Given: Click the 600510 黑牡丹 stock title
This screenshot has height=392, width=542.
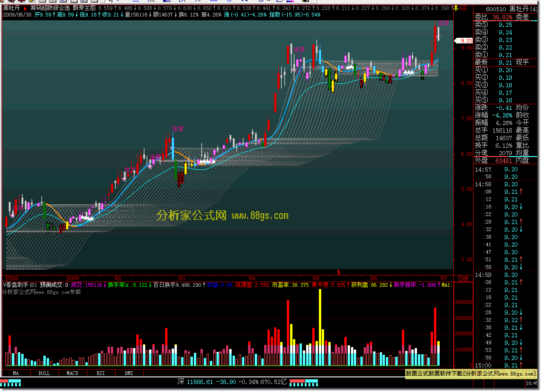Looking at the screenshot, I should 512,9.
